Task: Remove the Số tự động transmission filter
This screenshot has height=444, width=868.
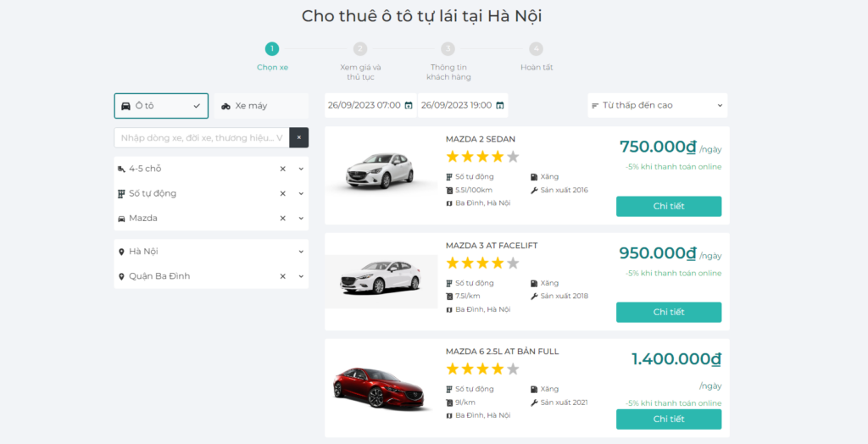Action: click(x=283, y=193)
